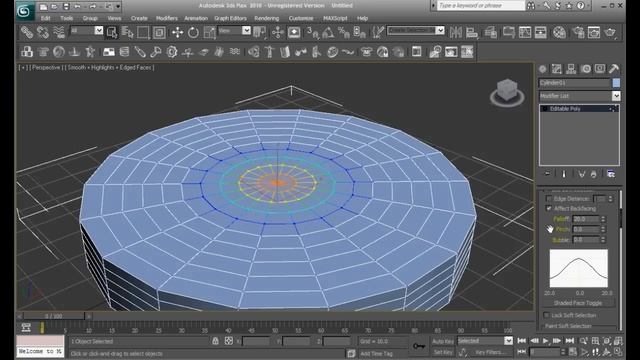Open Select by Name dialog icon

point(127,32)
